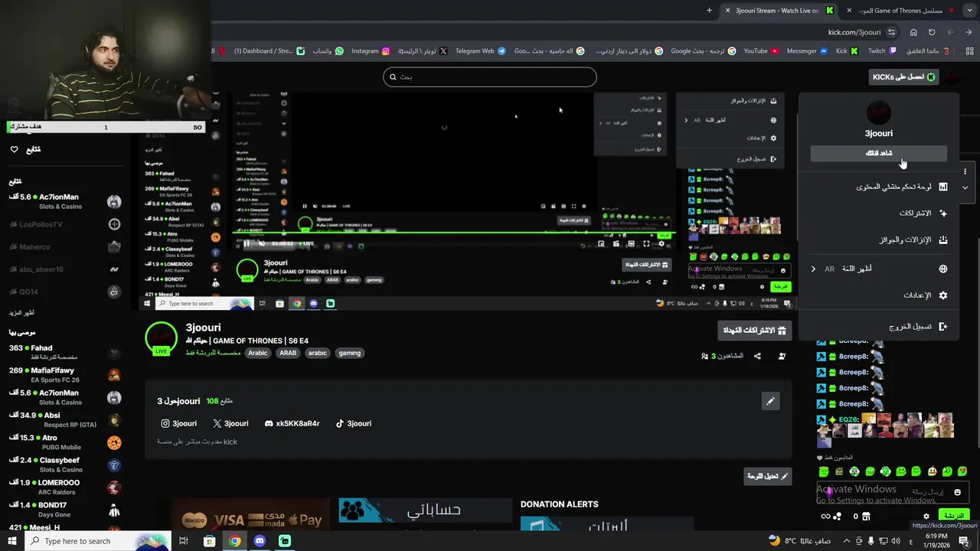Click the احصل على KICKs button

[905, 77]
